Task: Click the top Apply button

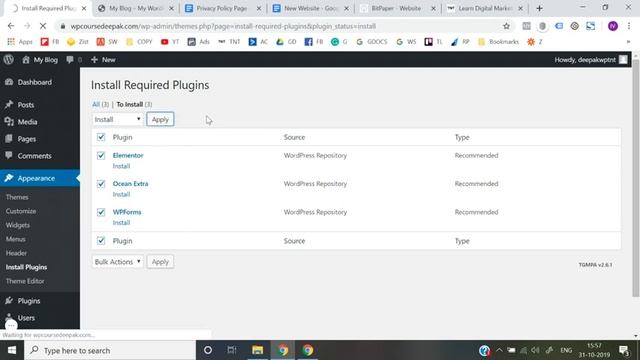Action: (160, 119)
